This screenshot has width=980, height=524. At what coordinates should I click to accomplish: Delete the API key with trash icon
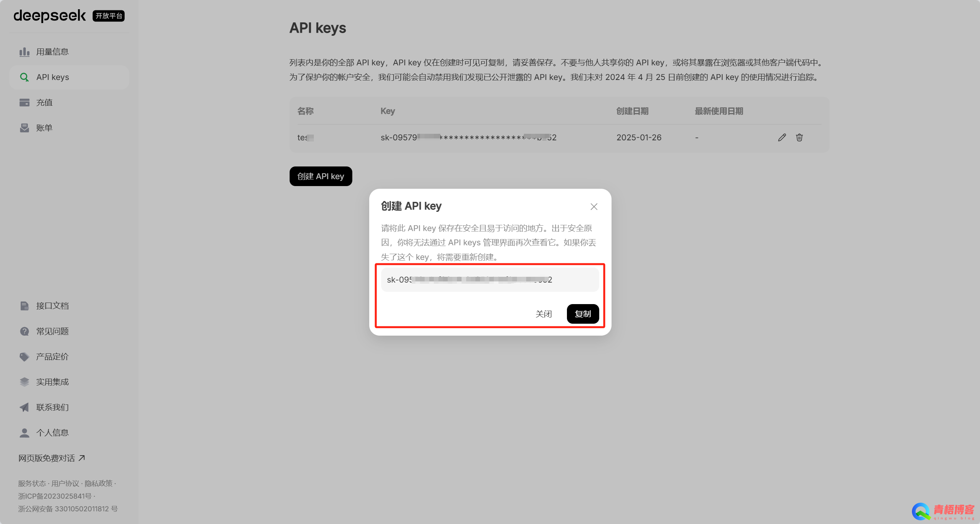pos(799,138)
